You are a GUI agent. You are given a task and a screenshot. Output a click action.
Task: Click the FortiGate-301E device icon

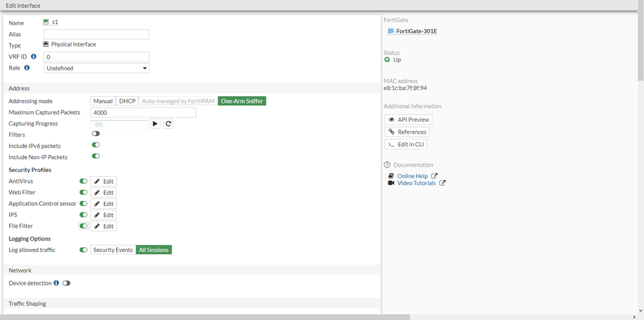coord(391,32)
